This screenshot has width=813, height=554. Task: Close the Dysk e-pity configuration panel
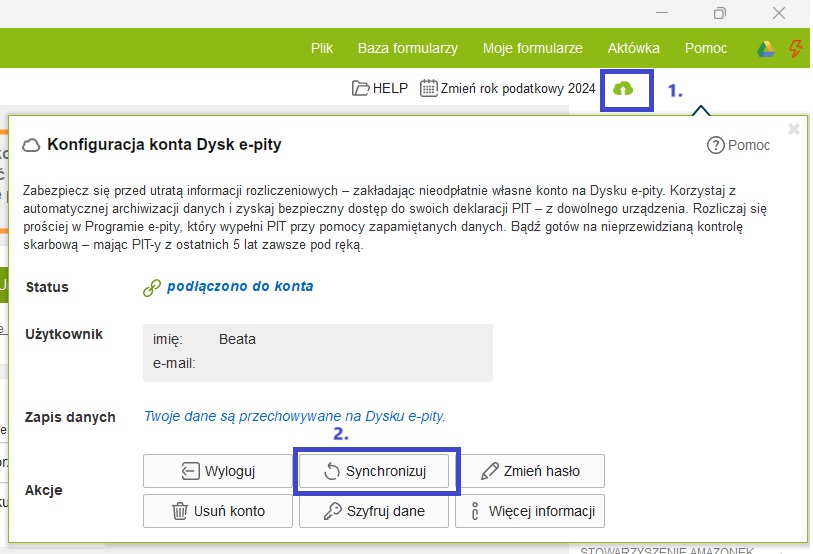pyautogui.click(x=794, y=129)
